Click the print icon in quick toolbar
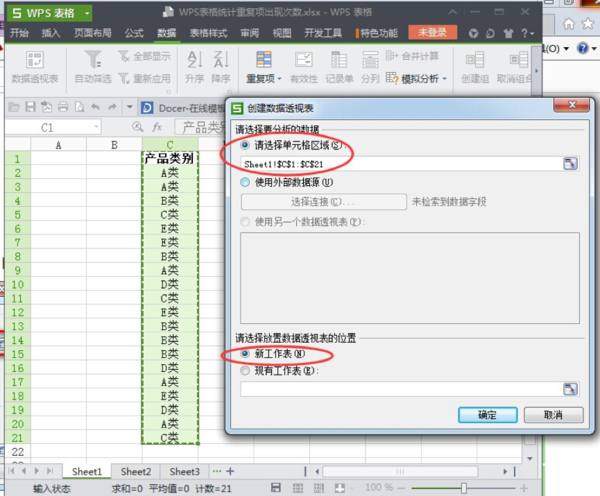 tap(63, 107)
